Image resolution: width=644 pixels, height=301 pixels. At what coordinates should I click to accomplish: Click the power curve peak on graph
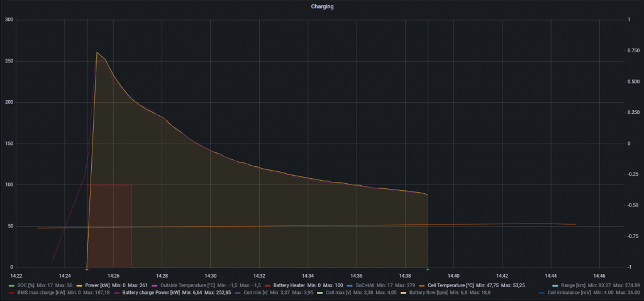tap(97, 52)
